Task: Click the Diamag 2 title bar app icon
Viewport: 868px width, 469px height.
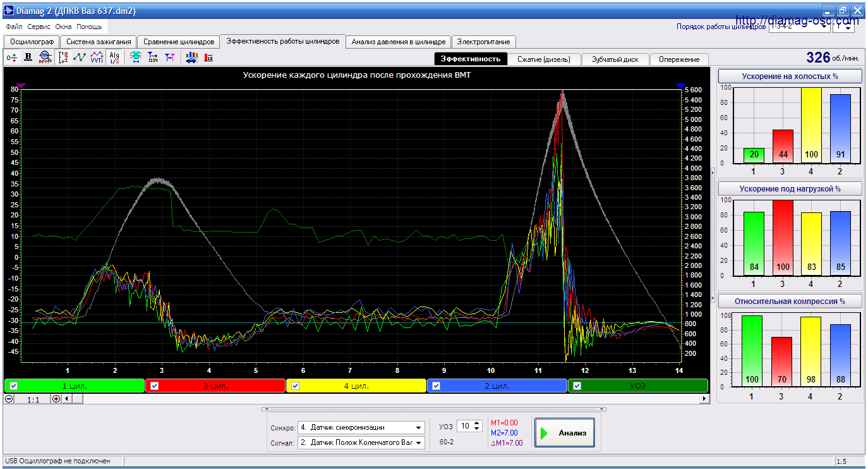Action: (x=9, y=11)
